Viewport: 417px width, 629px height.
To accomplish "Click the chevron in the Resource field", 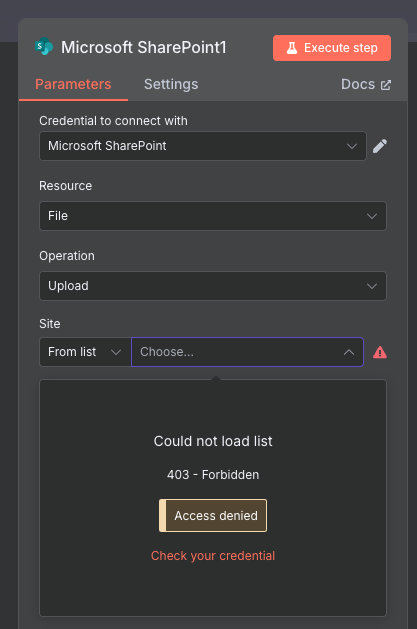I will click(372, 216).
